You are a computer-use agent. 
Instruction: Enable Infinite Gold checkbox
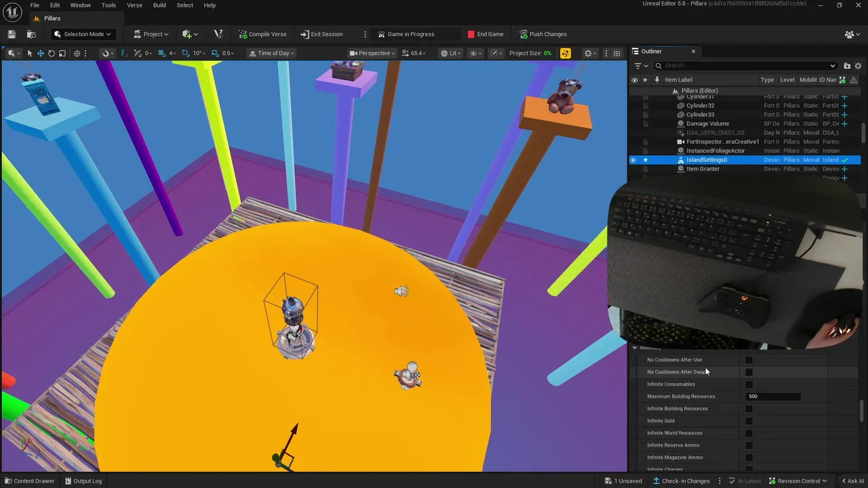(x=749, y=421)
